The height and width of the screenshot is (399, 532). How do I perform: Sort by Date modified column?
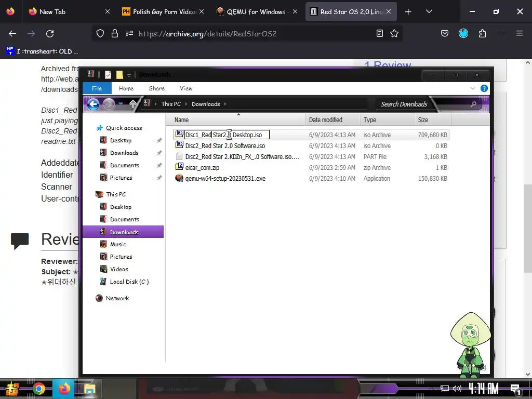[333, 120]
